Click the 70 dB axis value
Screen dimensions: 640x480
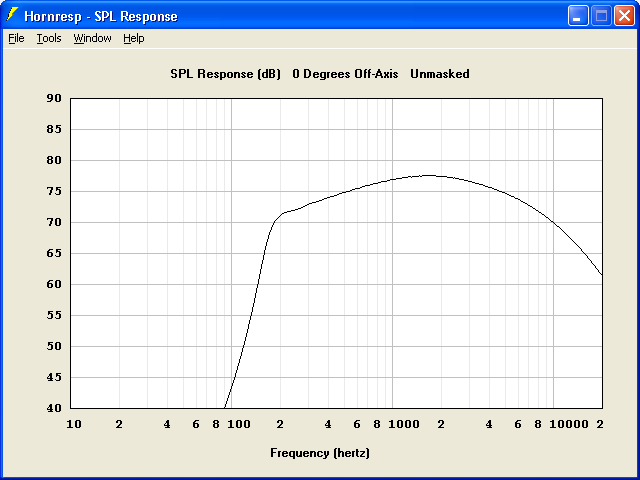click(53, 222)
